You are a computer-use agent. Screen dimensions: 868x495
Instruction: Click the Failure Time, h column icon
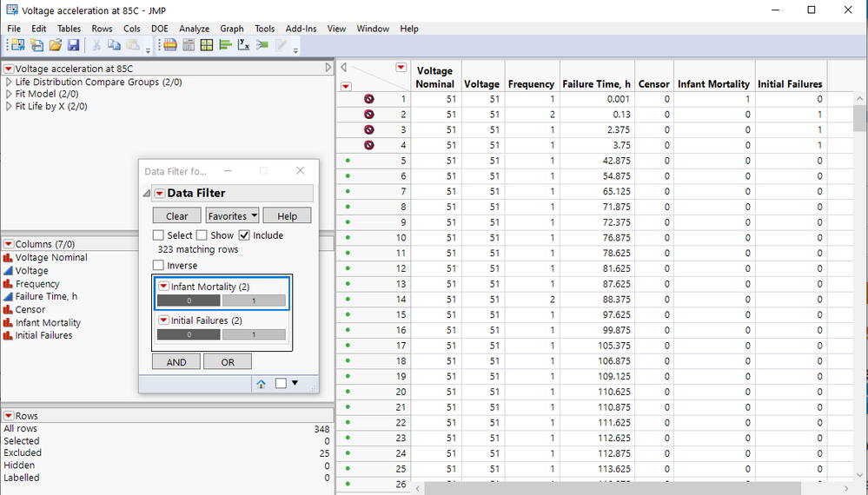point(8,296)
